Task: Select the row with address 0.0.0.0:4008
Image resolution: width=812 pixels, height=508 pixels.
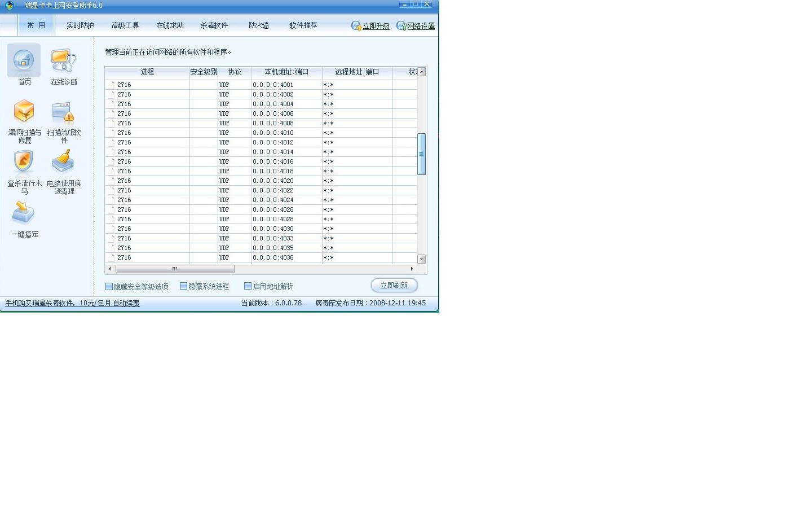Action: click(261, 123)
